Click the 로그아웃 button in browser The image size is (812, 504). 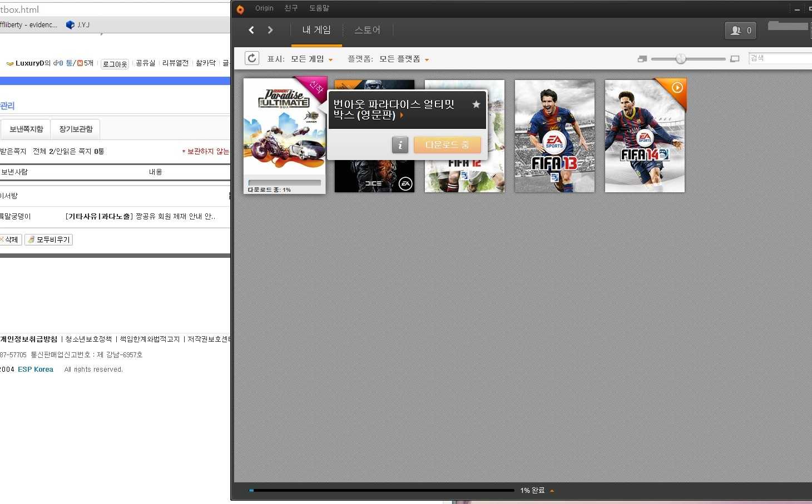coord(115,64)
